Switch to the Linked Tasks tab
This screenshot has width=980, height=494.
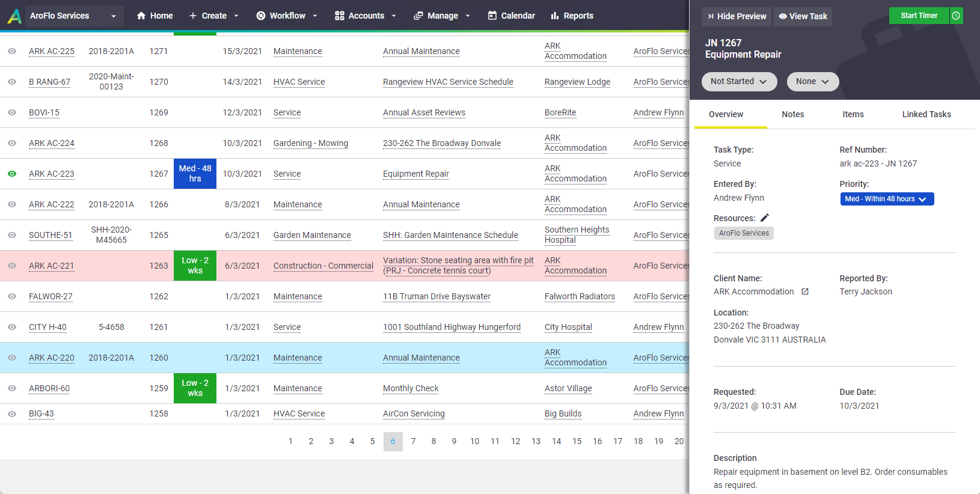926,114
